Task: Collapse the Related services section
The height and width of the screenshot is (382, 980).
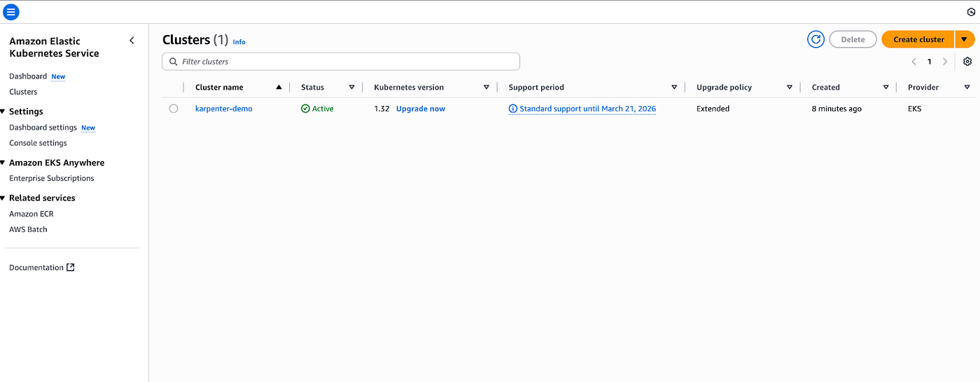Action: (3, 198)
